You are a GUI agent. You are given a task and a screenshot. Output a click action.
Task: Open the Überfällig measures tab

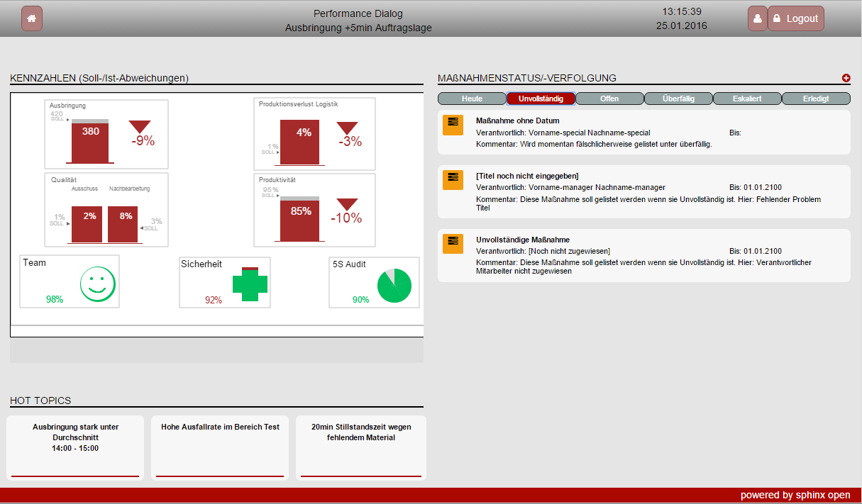pyautogui.click(x=678, y=98)
